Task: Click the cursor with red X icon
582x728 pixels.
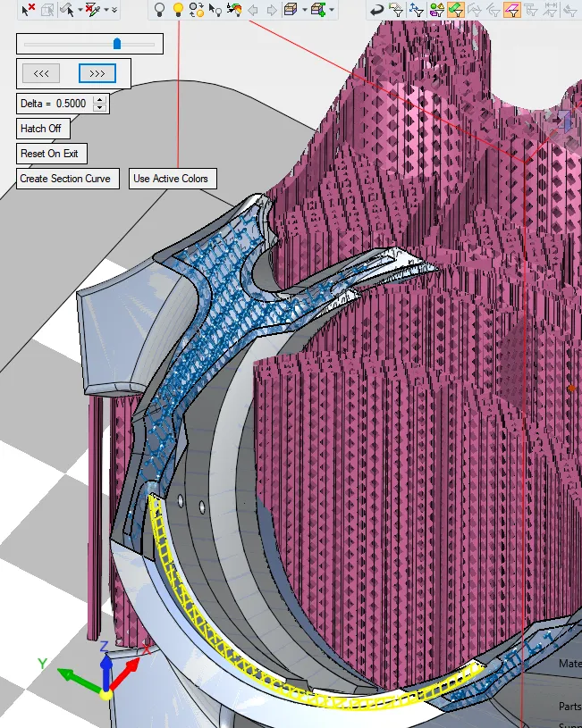Action: (x=29, y=10)
